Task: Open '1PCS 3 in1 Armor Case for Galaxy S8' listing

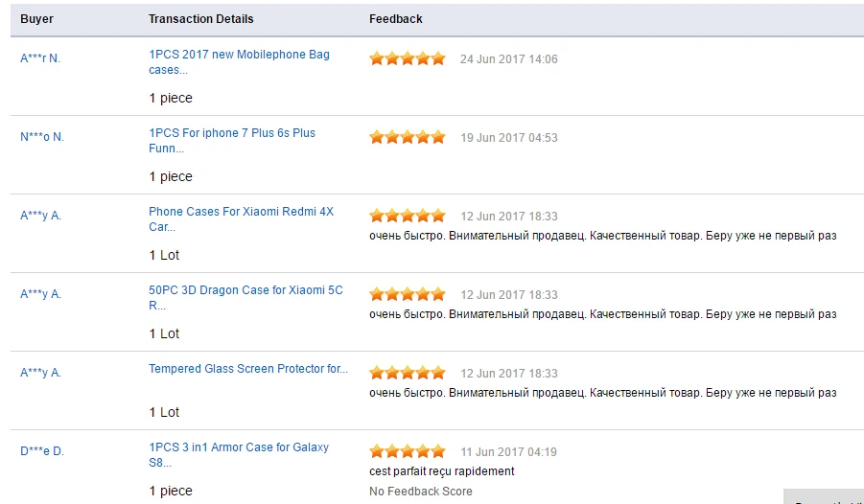Action: 239,455
